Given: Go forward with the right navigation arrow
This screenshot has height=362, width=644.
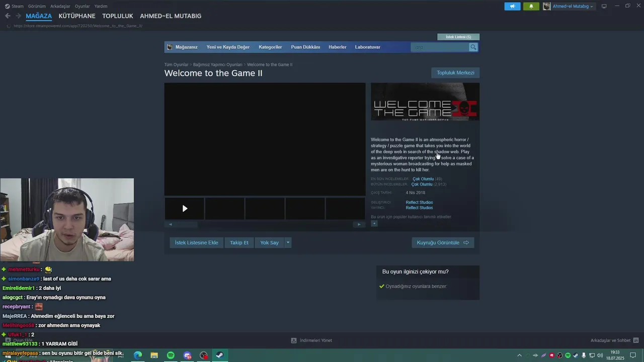Looking at the screenshot, I should (x=18, y=16).
